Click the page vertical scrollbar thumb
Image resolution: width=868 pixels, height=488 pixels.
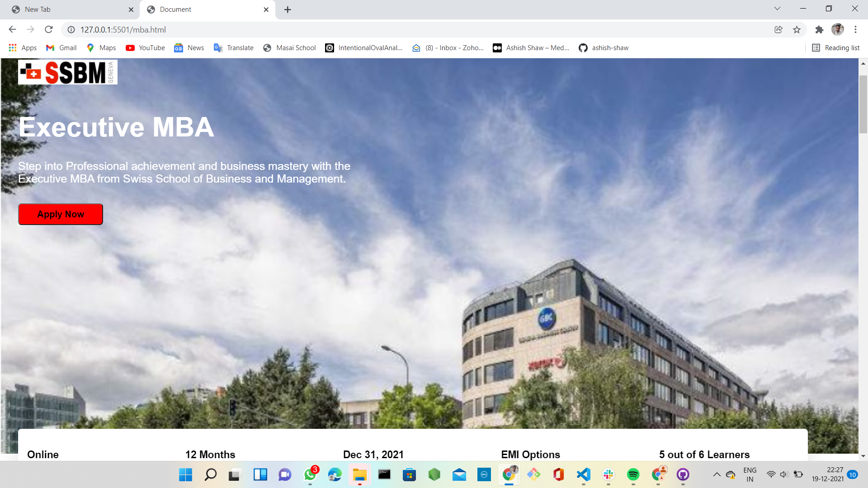tap(863, 104)
